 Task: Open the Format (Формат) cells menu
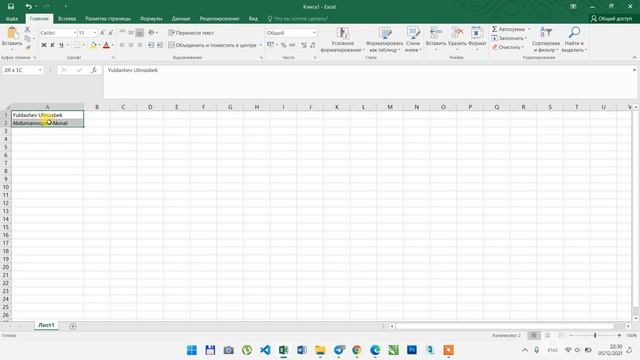[x=477, y=38]
